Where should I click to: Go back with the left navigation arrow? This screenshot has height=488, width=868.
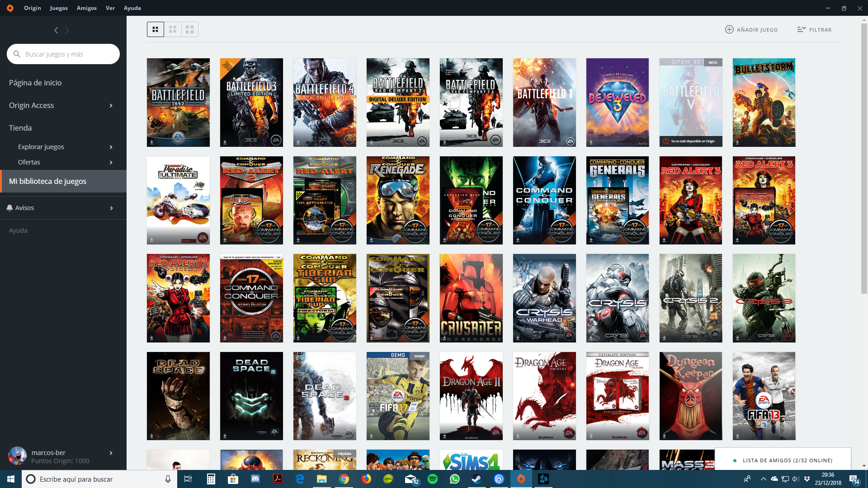(56, 30)
